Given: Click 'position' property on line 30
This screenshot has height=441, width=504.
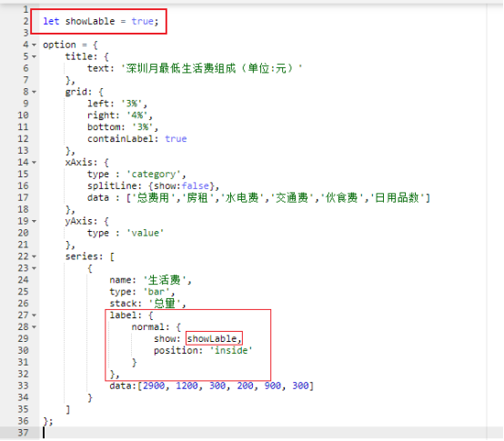Looking at the screenshot, I should [176, 350].
